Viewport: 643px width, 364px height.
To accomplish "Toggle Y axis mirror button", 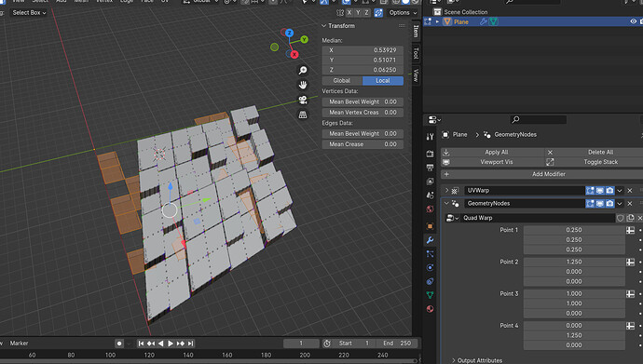I will coord(358,13).
